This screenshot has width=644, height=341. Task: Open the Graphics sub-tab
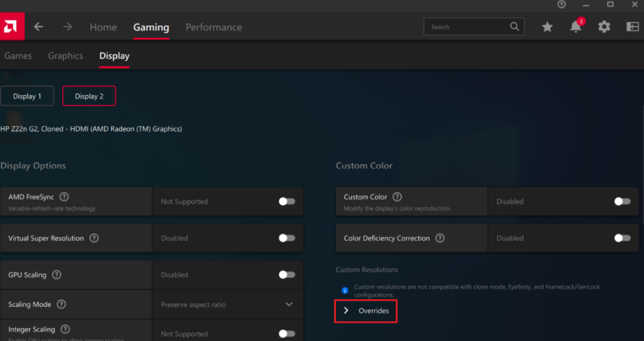[65, 55]
